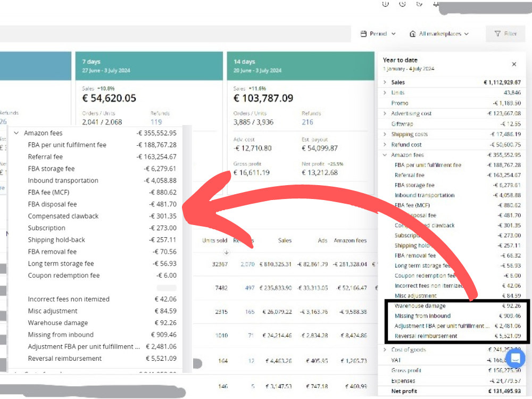Close the Year to date panel
This screenshot has width=532, height=399.
point(514,64)
